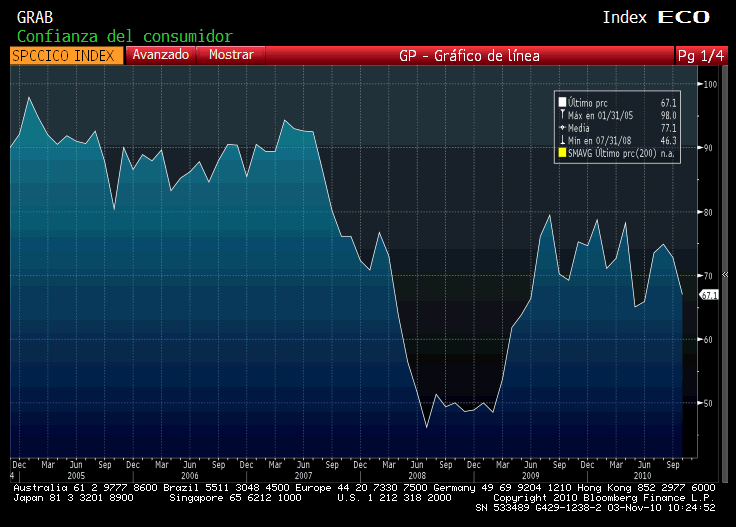736x527 pixels.
Task: Click the Confianza del consumidor heading
Action: [125, 36]
